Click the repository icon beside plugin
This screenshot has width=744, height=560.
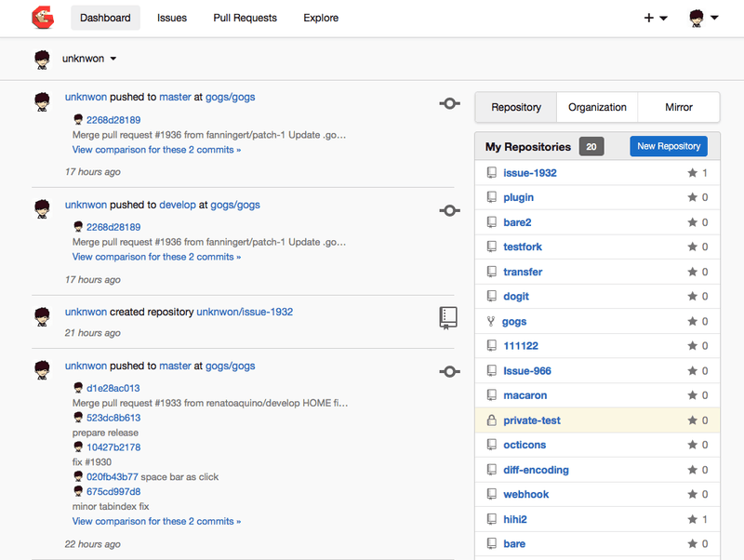click(x=492, y=197)
